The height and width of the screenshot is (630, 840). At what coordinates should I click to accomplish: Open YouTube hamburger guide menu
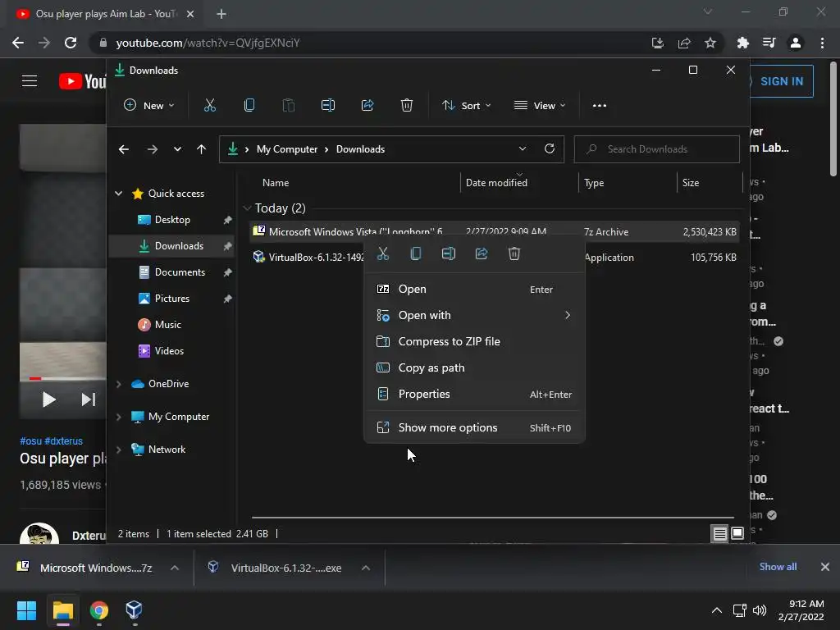tap(30, 81)
